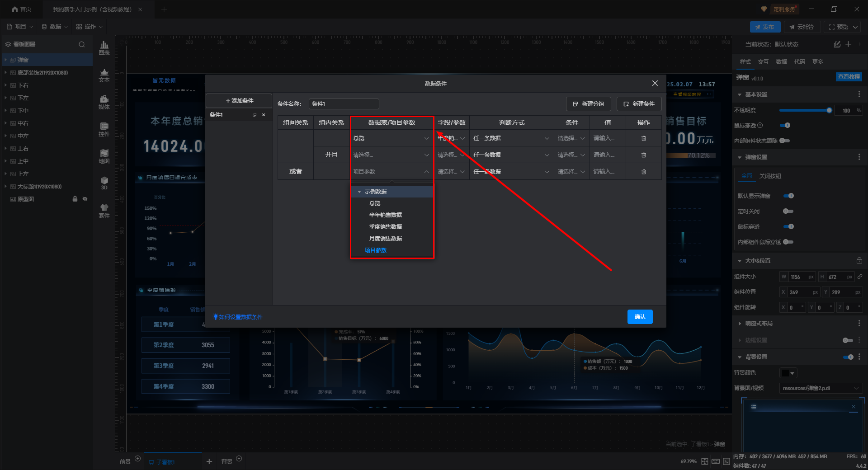Open the 总览 data table dropdown

click(392, 138)
